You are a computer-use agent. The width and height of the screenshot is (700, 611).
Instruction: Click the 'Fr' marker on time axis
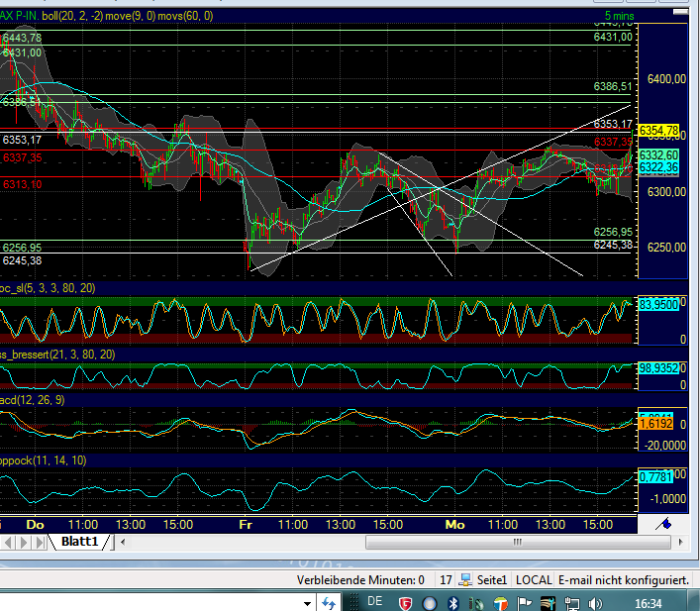pos(246,525)
